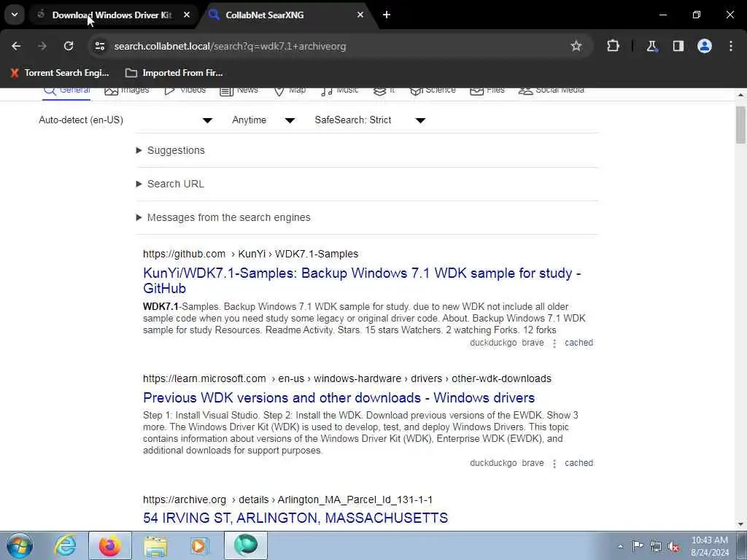Screen dimensions: 747x560
Task: Open cached link for KunYi GitHub result
Action: [x=578, y=343]
